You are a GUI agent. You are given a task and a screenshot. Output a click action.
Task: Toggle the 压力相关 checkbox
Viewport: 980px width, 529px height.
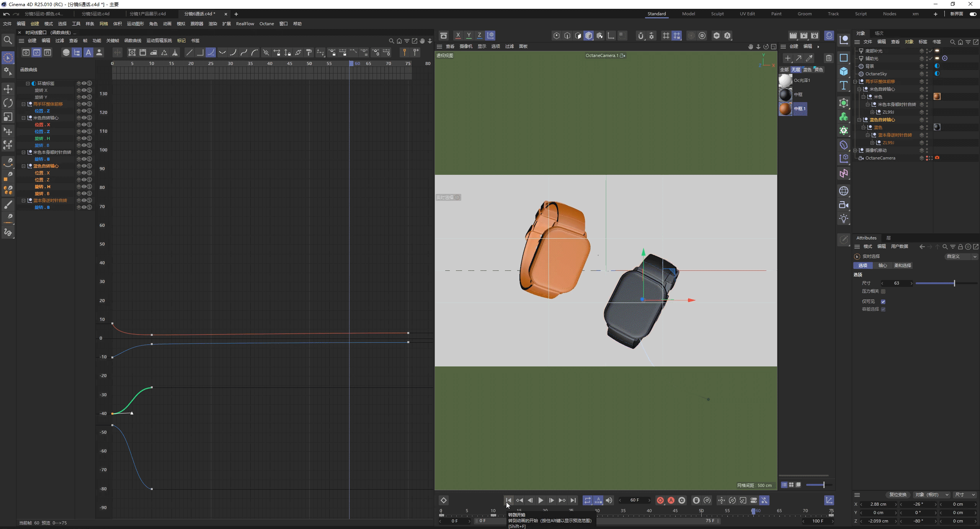click(x=883, y=291)
